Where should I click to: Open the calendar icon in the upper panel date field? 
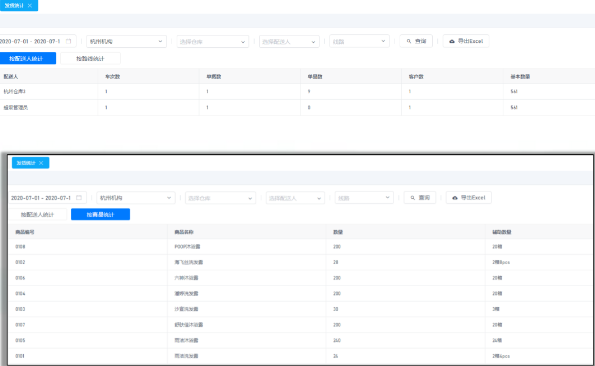69,41
